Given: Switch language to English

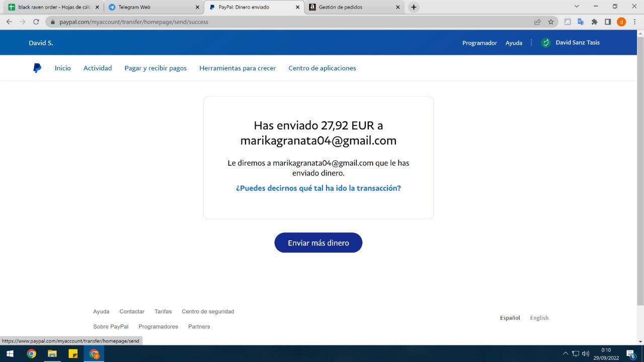Looking at the screenshot, I should [539, 318].
